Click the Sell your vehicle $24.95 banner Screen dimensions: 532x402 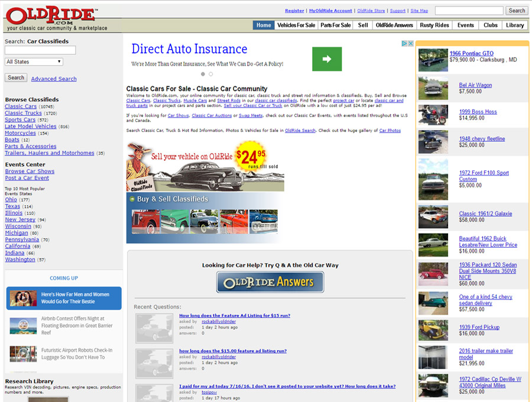tap(205, 166)
